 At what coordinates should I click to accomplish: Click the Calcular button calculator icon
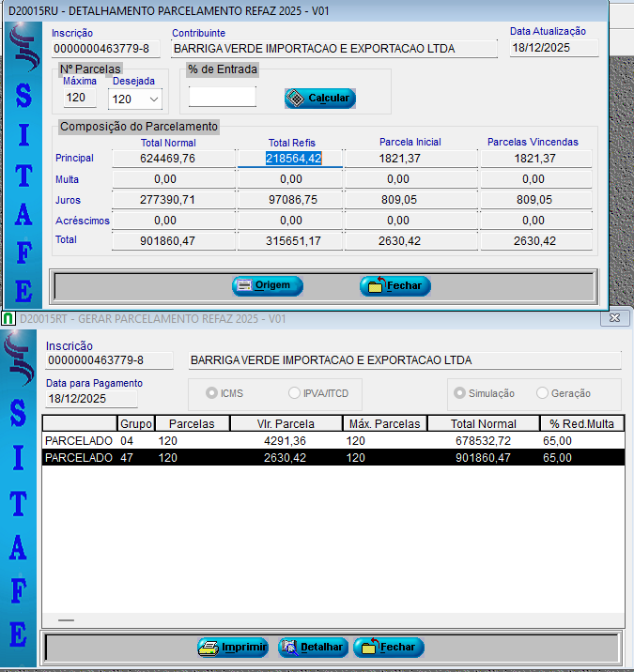296,99
